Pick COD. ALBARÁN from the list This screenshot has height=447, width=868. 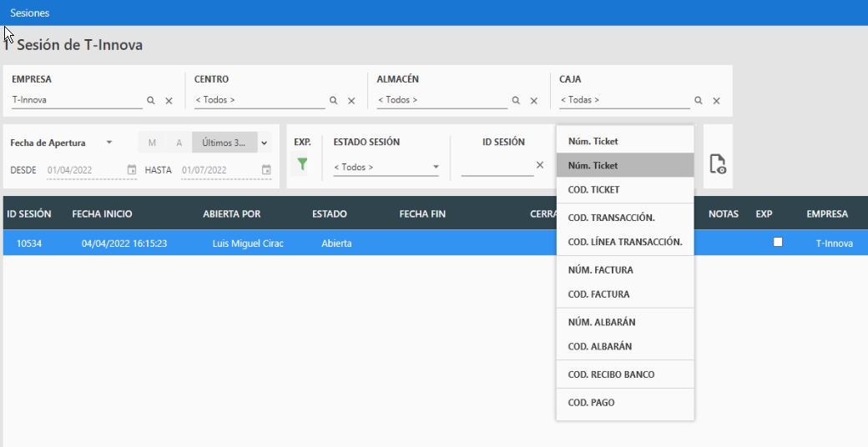tap(625, 346)
